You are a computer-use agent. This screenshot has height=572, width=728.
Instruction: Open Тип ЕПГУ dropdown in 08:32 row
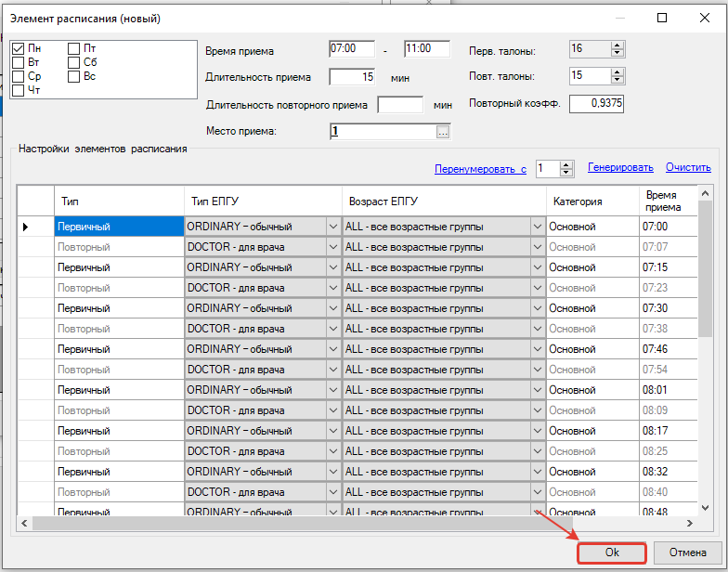click(332, 472)
